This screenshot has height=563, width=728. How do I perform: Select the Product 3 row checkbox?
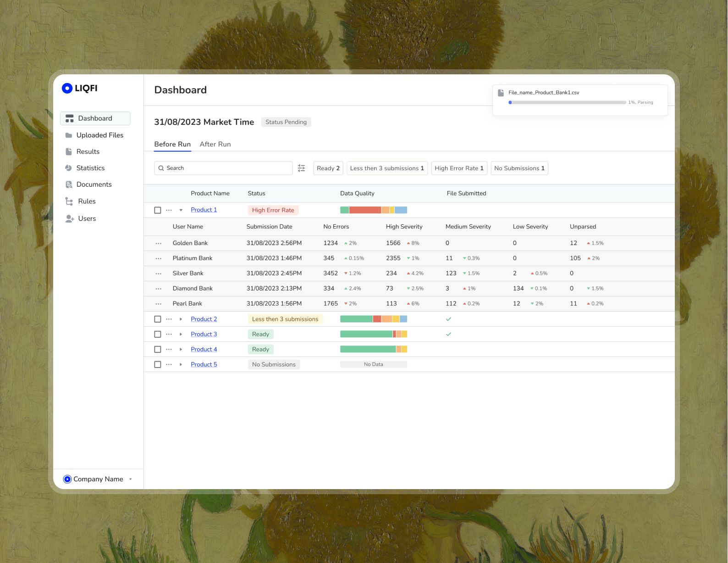click(158, 334)
